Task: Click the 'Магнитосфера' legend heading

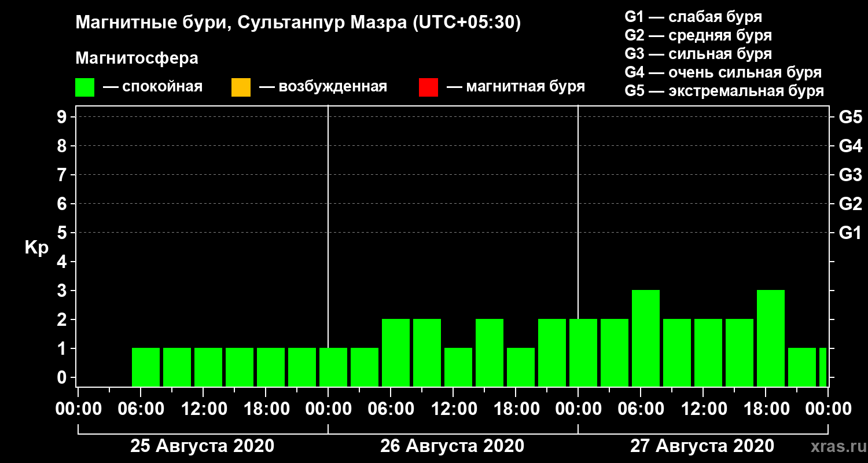Action: tap(137, 58)
